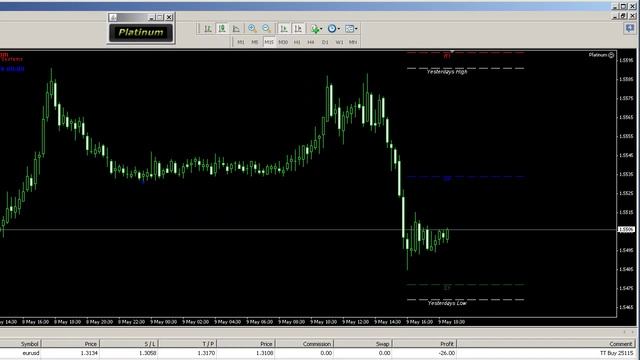Zoom out of the chart
Image resolution: width=640 pixels, height=360 pixels.
pyautogui.click(x=266, y=29)
